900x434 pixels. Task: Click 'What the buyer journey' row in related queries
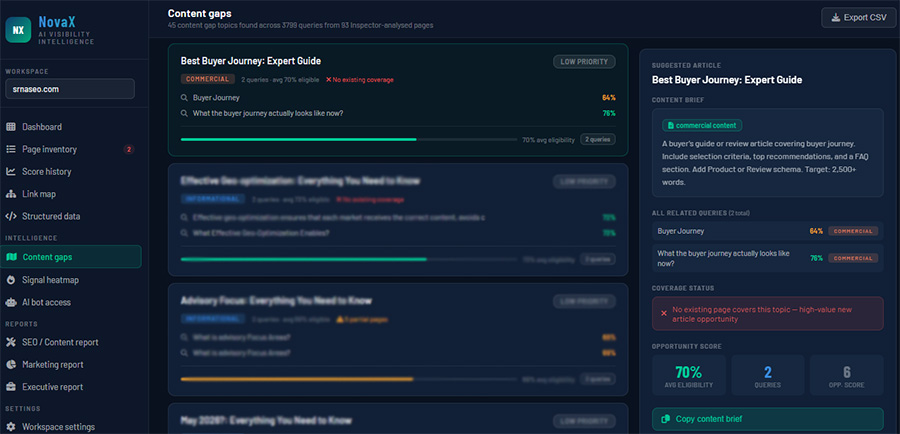point(768,258)
